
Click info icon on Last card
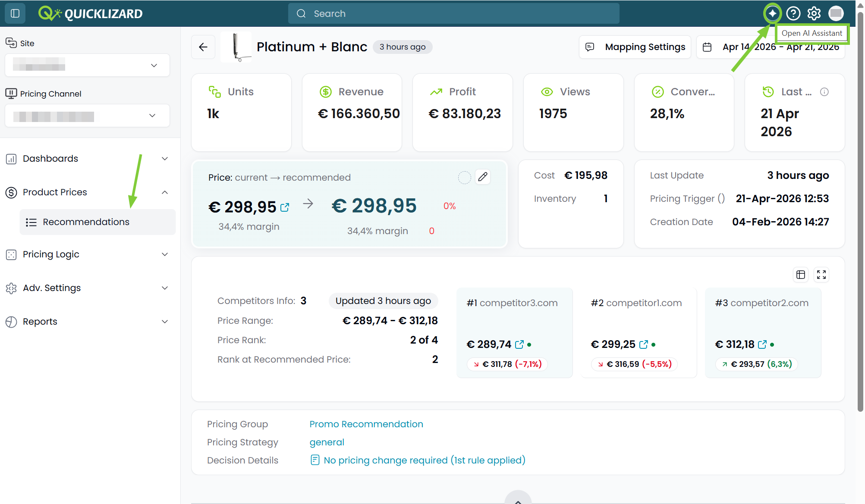coord(824,92)
